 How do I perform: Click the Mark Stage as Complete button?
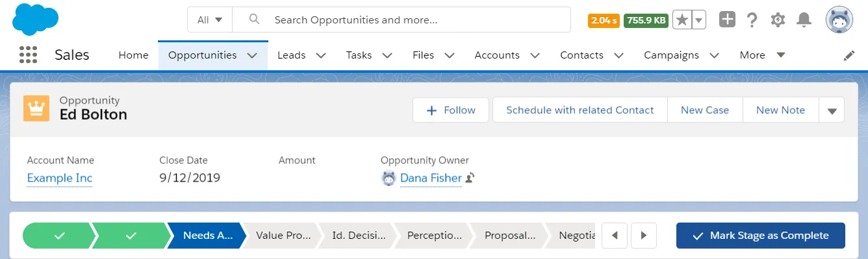pyautogui.click(x=760, y=236)
